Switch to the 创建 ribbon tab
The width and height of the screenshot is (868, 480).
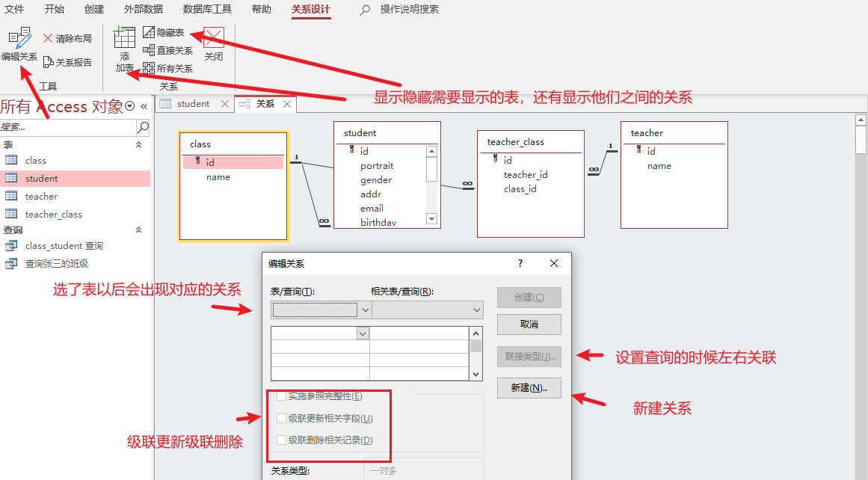[94, 10]
